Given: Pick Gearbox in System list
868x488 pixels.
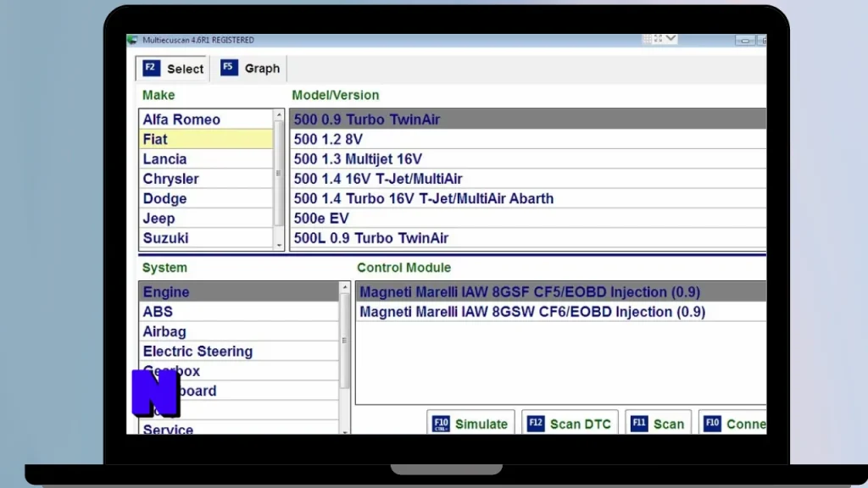Looking at the screenshot, I should coord(239,371).
